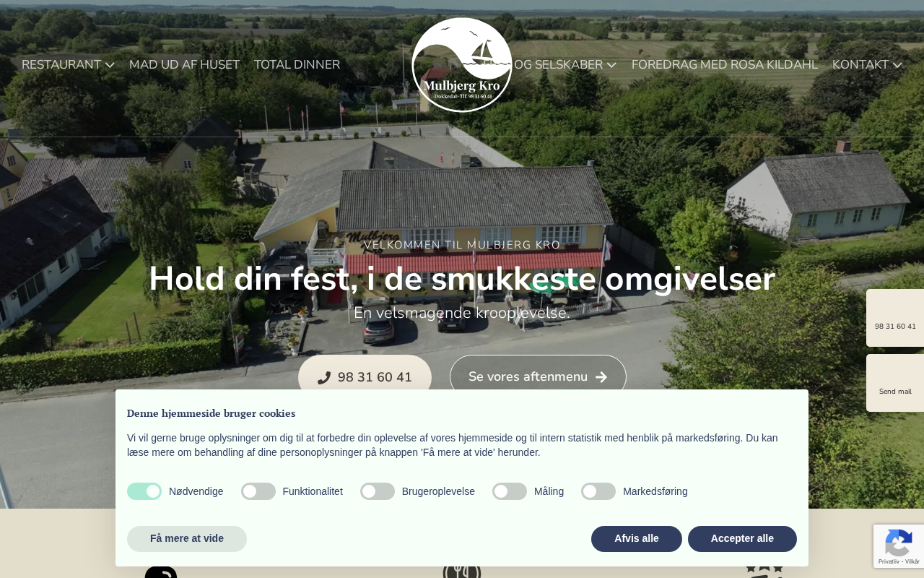Open Foredrag med Rosa Kildahl page
924x578 pixels.
pyautogui.click(x=725, y=65)
